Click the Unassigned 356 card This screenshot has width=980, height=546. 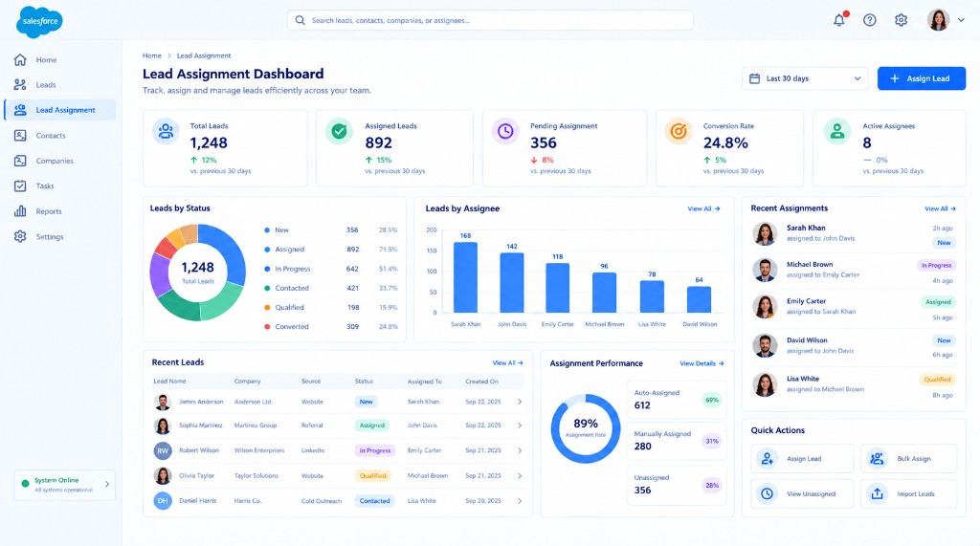677,485
